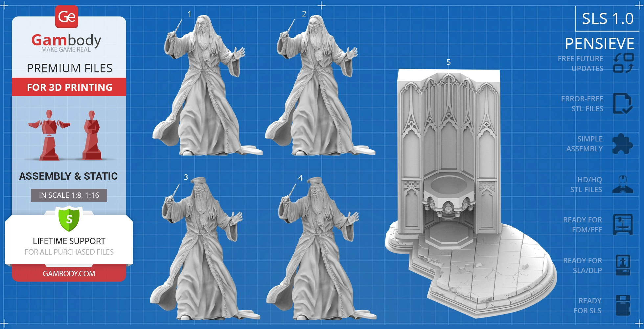Click the red folded-arms static figure icon

tap(92, 136)
